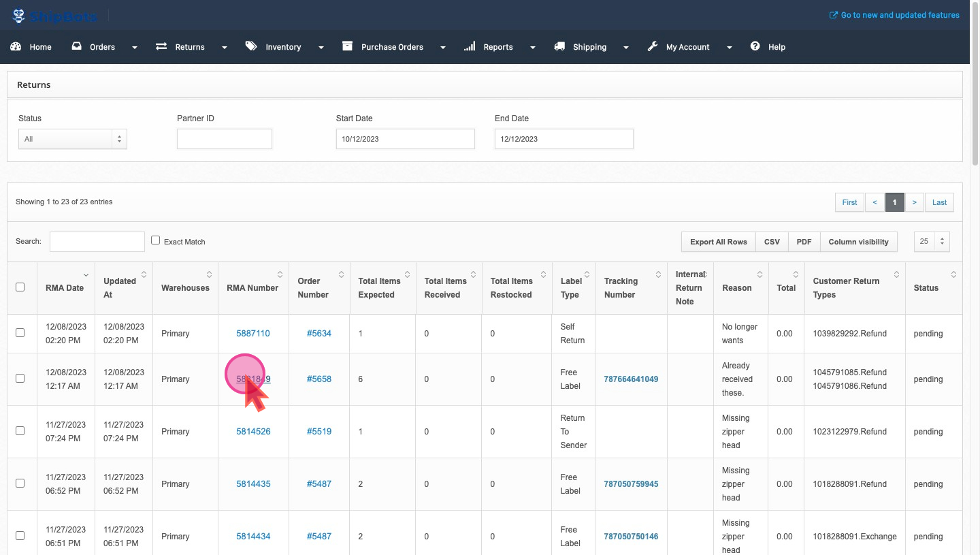Image resolution: width=980 pixels, height=555 pixels.
Task: Click the Search input field
Action: click(x=97, y=241)
